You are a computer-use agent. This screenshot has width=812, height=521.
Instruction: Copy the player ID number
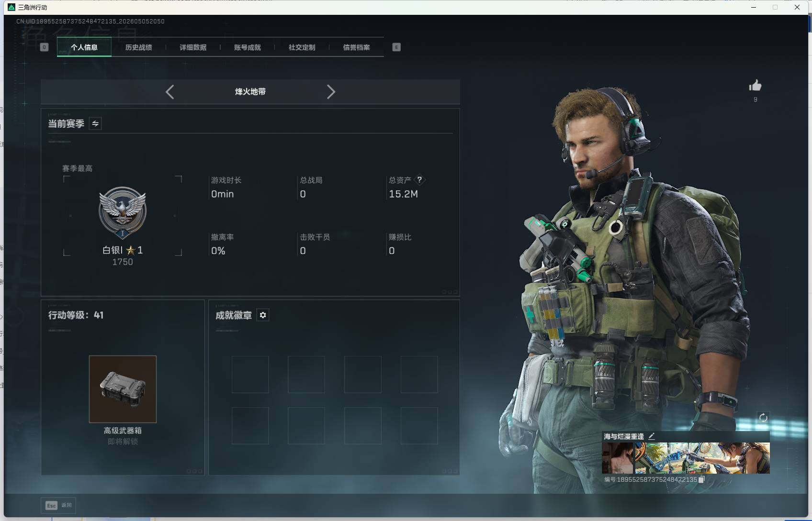[x=701, y=479]
